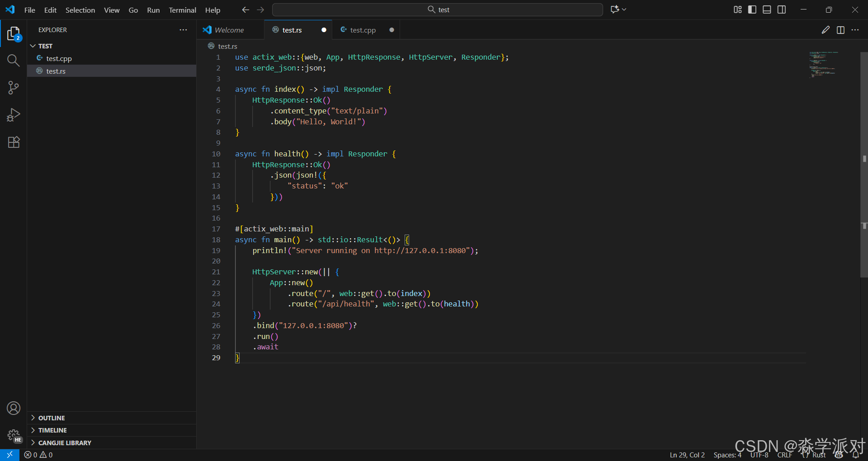
Task: Click the Copilot status icon in status bar
Action: [839, 455]
